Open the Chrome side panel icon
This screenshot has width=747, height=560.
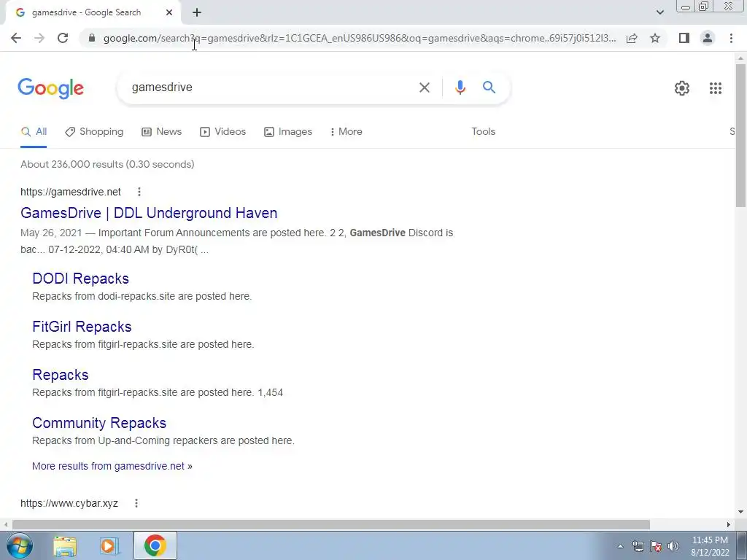pos(684,38)
